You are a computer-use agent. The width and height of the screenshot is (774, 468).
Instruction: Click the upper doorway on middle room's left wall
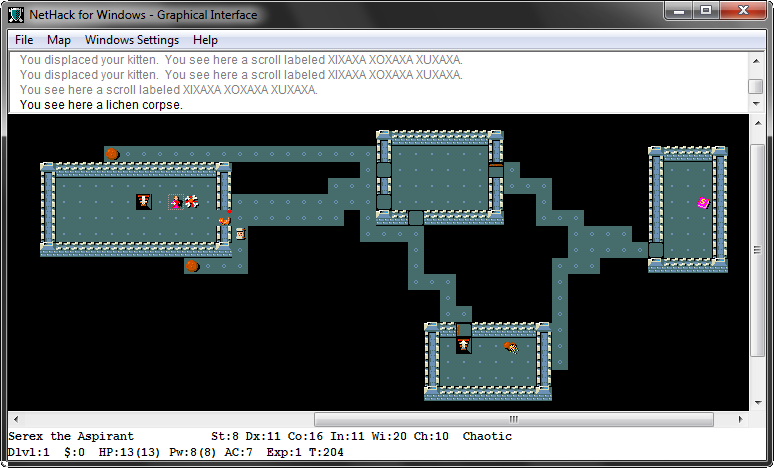coord(384,170)
